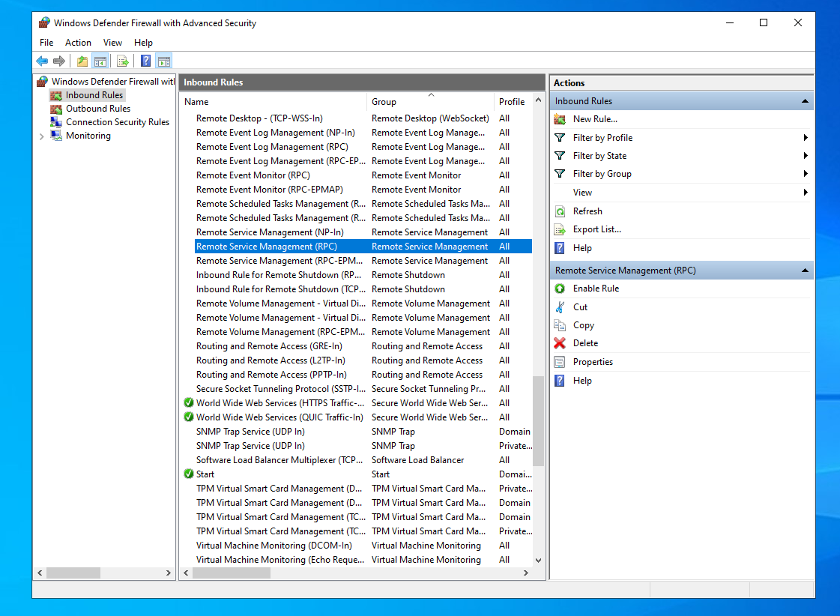Open Filter by Profile submenu arrow

(806, 138)
